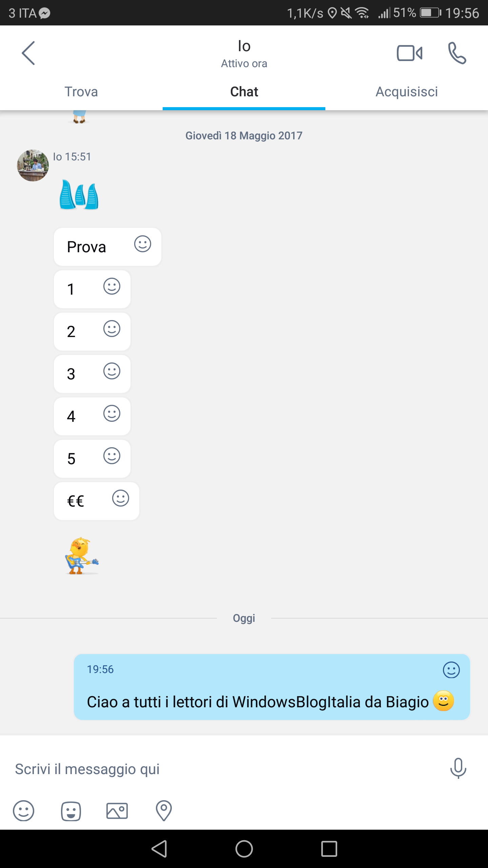488x868 pixels.
Task: Select the Chat tab
Action: click(244, 92)
